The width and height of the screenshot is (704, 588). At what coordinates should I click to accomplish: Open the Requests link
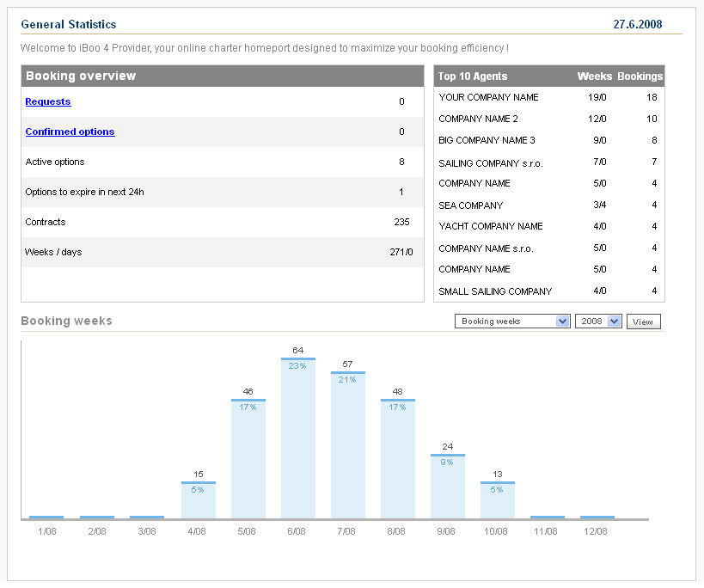click(x=48, y=101)
